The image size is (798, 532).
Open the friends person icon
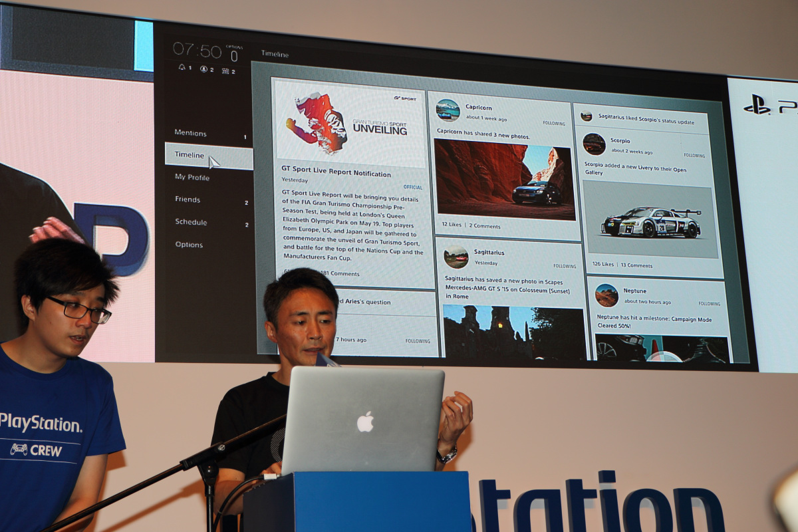click(x=203, y=69)
